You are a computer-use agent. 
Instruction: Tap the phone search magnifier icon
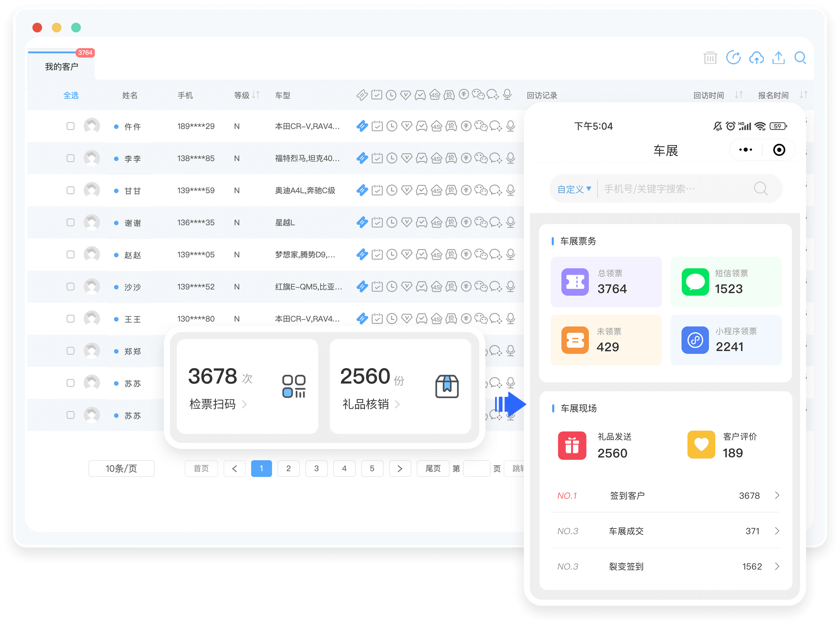761,188
